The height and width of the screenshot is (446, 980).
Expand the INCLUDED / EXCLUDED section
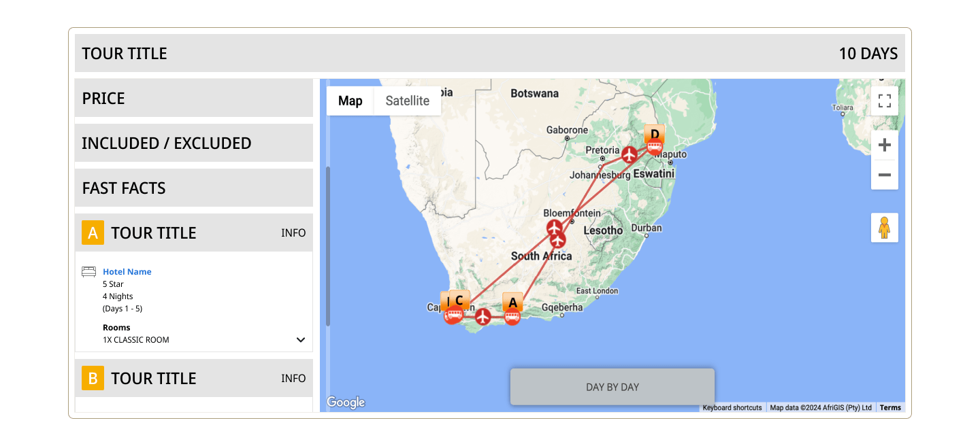pyautogui.click(x=194, y=143)
